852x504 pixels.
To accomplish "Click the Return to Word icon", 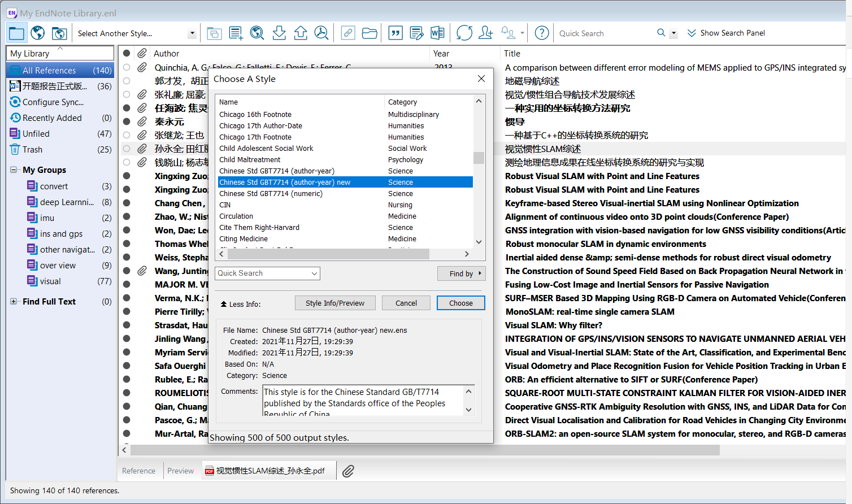I will [437, 33].
